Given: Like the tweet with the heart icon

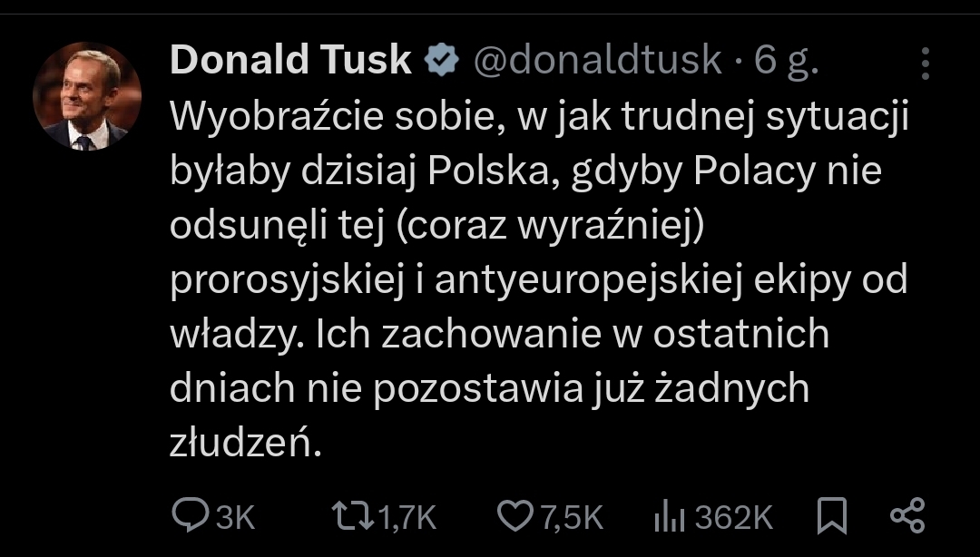Looking at the screenshot, I should (515, 516).
